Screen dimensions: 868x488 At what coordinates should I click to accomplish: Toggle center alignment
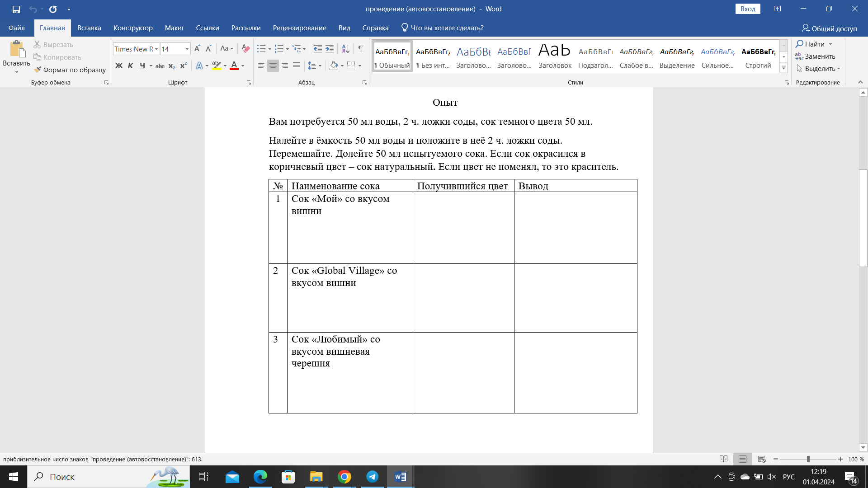click(273, 66)
